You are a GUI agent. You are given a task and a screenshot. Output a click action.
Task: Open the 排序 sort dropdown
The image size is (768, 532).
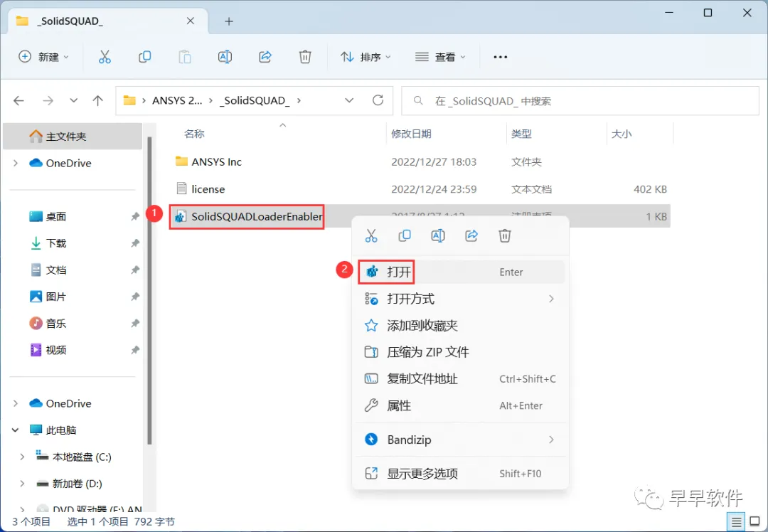point(366,57)
